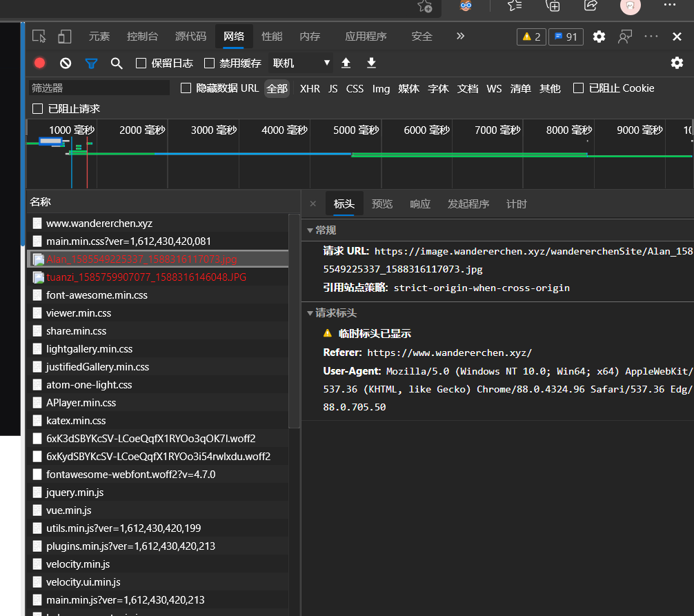Screen dimensions: 694x616
Task: Toggle device emulation icon
Action: click(65, 37)
